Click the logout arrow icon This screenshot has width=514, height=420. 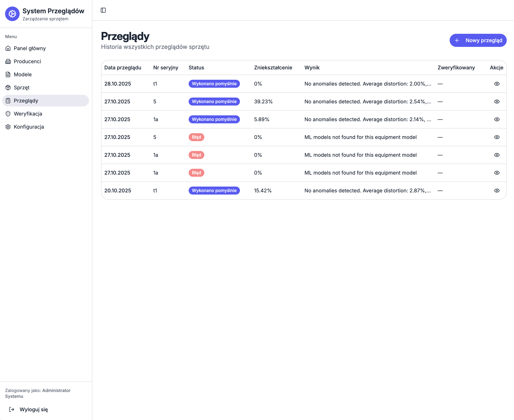point(12,409)
